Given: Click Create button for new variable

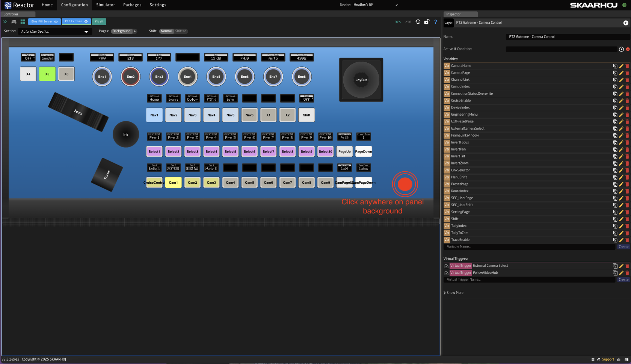Looking at the screenshot, I should [x=623, y=247].
